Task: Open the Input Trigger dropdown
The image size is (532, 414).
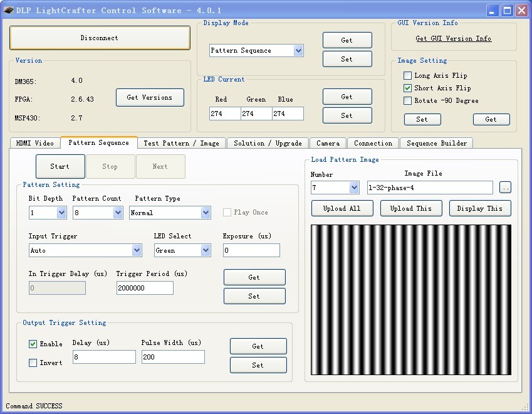Action: click(x=137, y=250)
